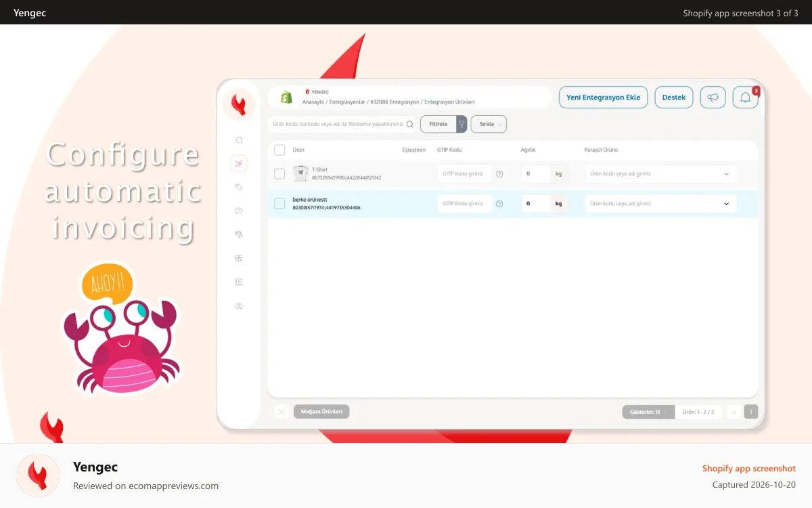Go to Anasayfa breadcrumb
Viewport: 812px width, 508px height.
click(313, 102)
